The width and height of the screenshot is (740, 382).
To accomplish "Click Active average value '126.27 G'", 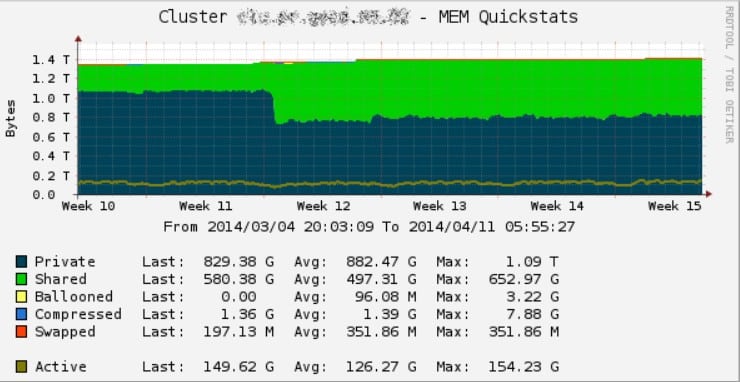I will click(x=381, y=366).
